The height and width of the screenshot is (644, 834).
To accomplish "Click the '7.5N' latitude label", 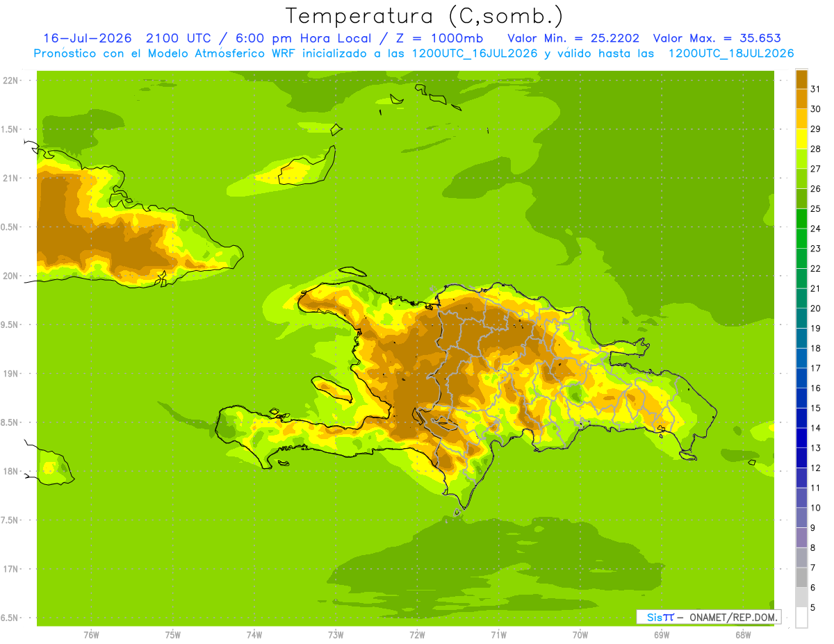I will (10, 520).
